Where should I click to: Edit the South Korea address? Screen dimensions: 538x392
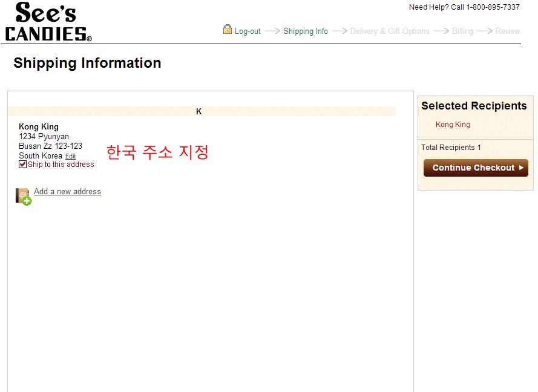tap(70, 156)
